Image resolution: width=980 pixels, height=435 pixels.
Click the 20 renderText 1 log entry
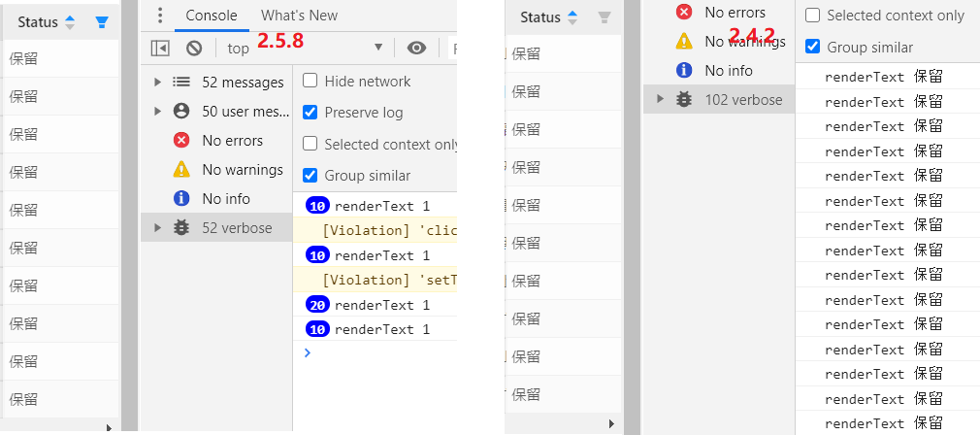(x=375, y=305)
